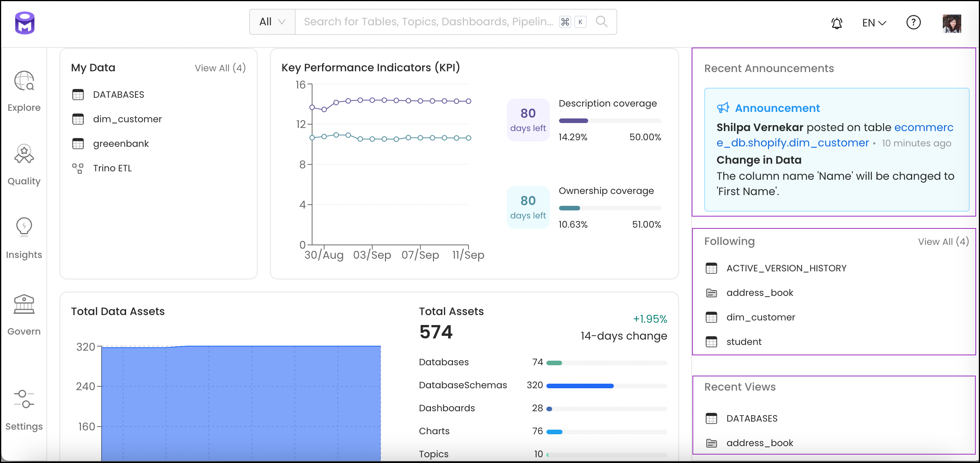Viewport: 980px width, 463px height.
Task: Click View All (4) in My Data
Action: (220, 67)
